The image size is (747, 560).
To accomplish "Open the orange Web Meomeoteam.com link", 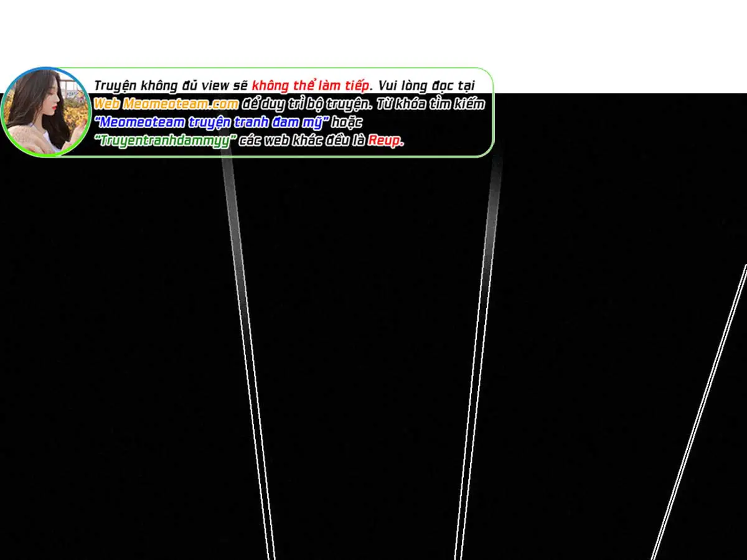I will coord(166,104).
